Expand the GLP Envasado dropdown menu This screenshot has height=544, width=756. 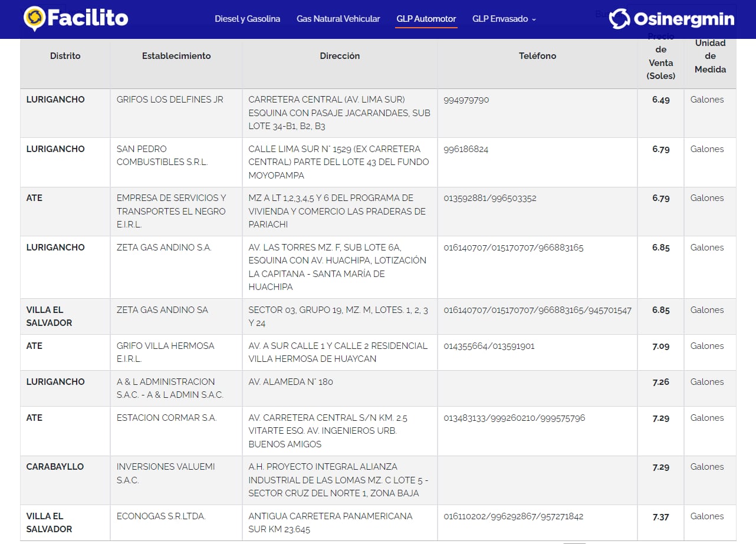coord(504,19)
